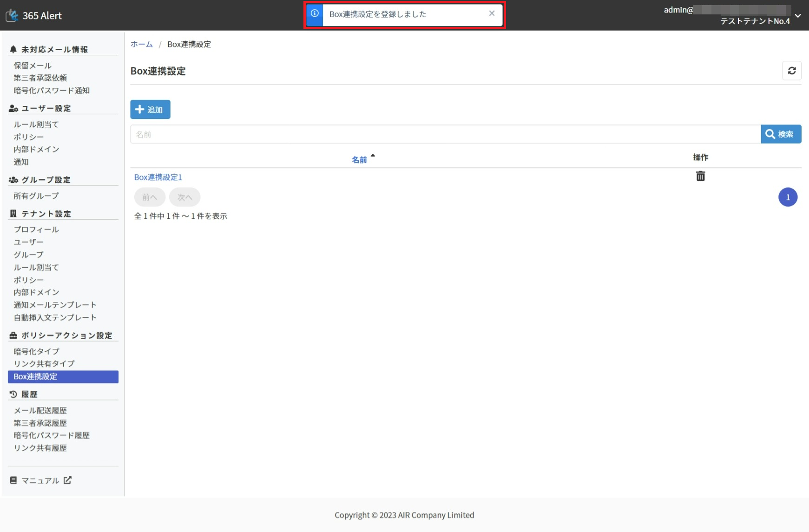Select 通知メールテンプレート in tenant settings

(55, 305)
